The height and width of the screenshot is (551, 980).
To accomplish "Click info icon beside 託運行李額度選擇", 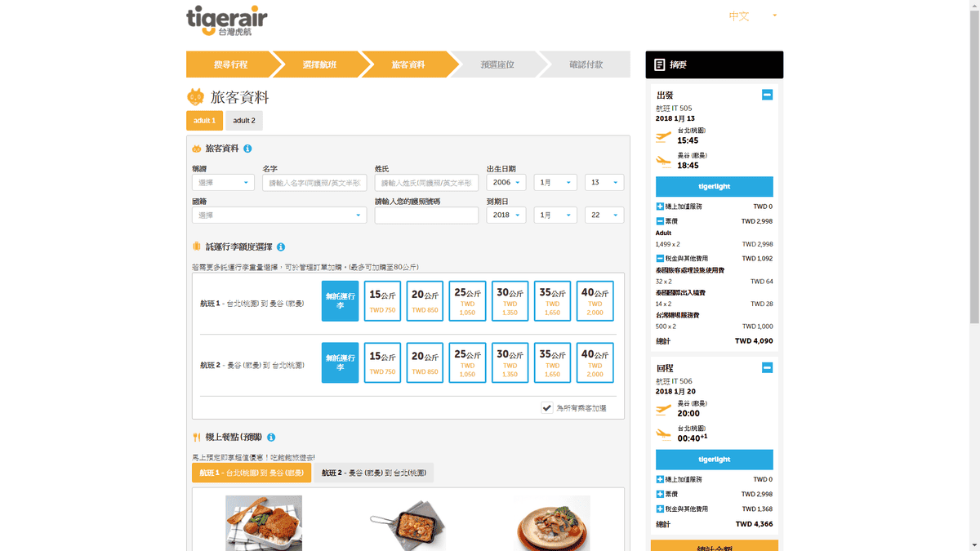I will click(281, 247).
